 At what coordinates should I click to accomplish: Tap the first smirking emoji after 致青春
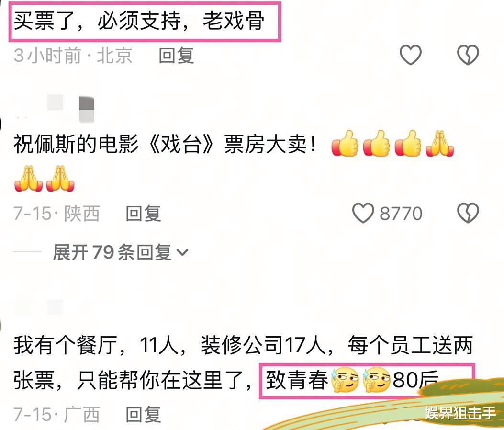click(x=346, y=380)
